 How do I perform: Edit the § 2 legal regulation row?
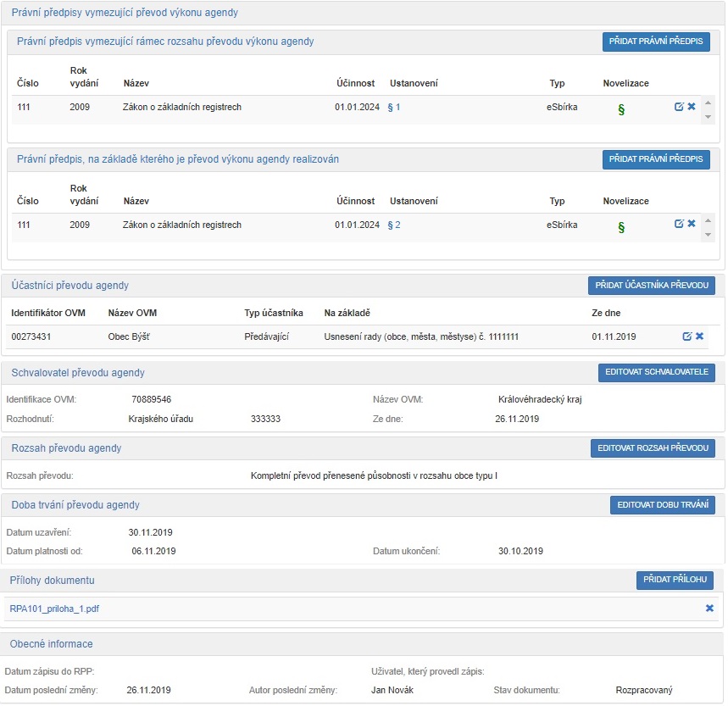click(678, 224)
